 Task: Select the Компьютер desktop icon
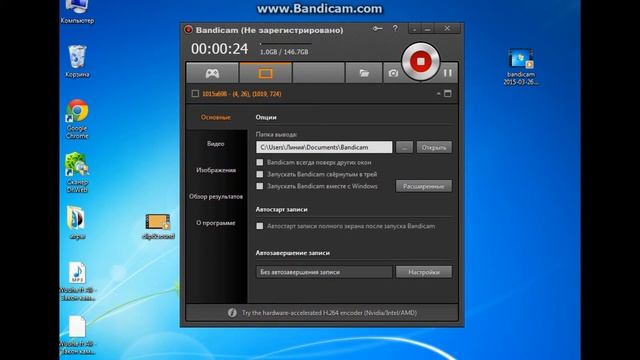(77, 12)
